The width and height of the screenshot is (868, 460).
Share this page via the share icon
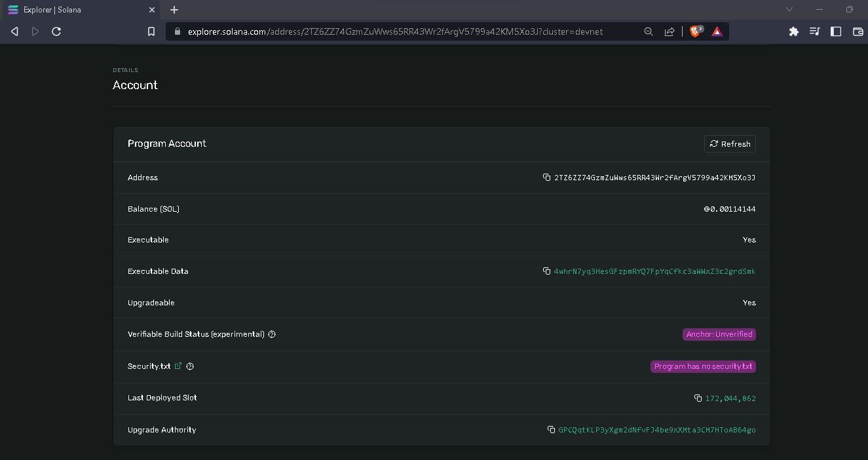(x=670, y=31)
